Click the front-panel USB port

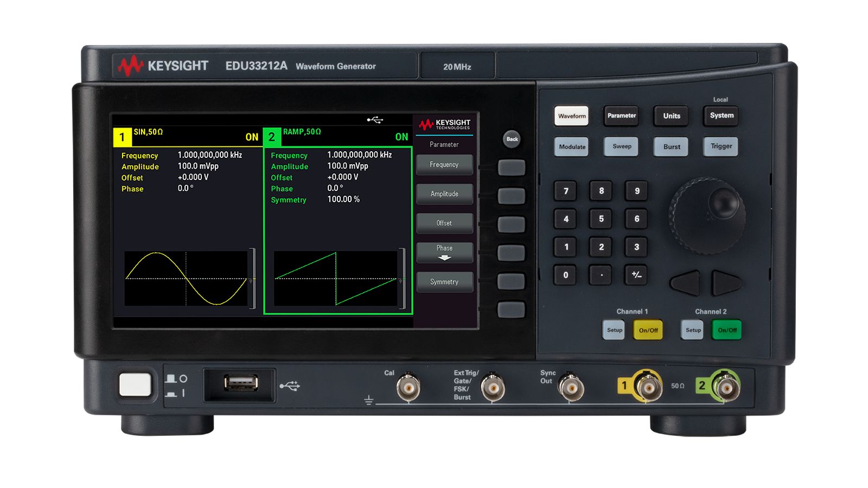[x=241, y=383]
